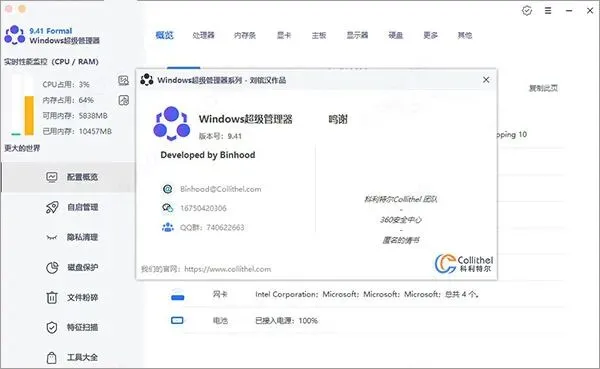Open the 配置概览 sidebar icon
This screenshot has width=600, height=369.
[52, 177]
